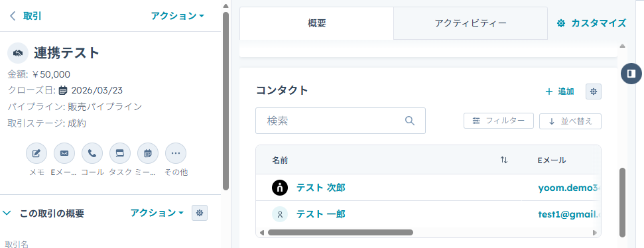Click the horizontal scrollbar under contacts table

(340, 232)
